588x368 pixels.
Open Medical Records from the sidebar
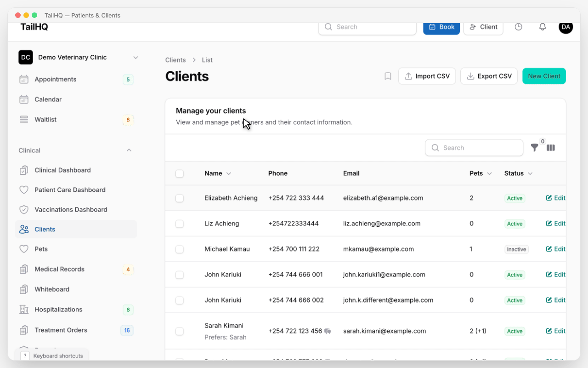click(60, 269)
